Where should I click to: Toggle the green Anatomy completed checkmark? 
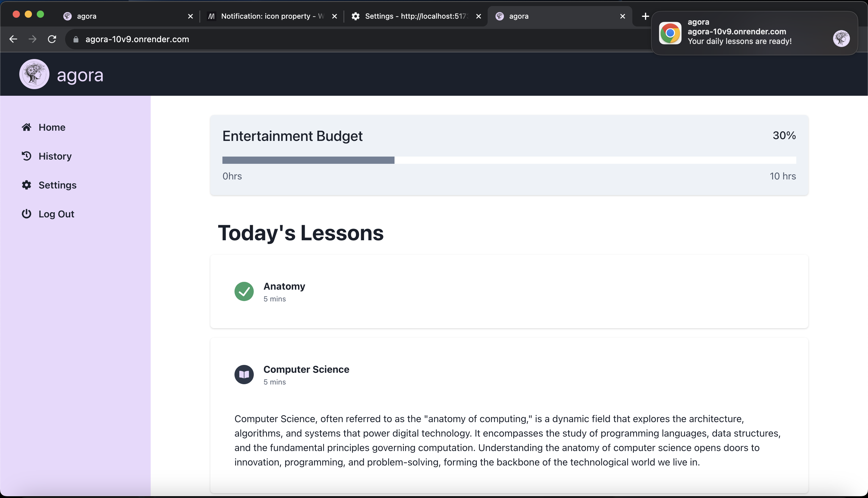click(x=244, y=291)
